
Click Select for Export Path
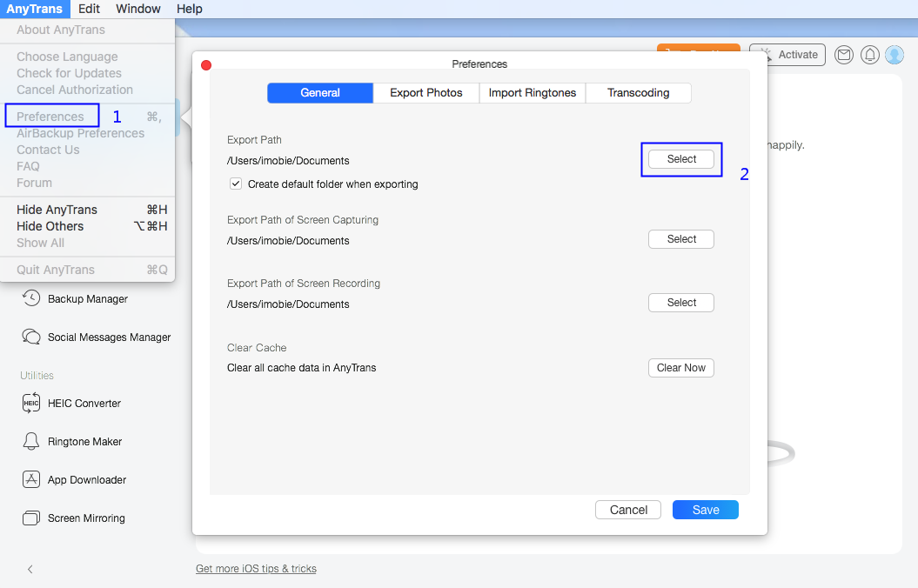pos(681,159)
